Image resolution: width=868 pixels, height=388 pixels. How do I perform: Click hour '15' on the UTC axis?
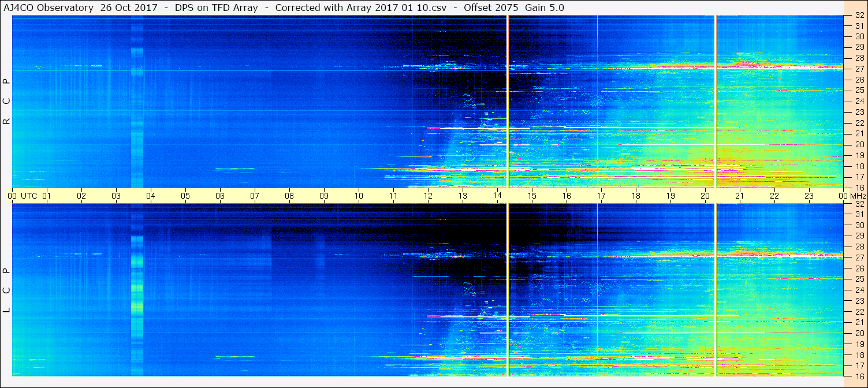point(532,196)
